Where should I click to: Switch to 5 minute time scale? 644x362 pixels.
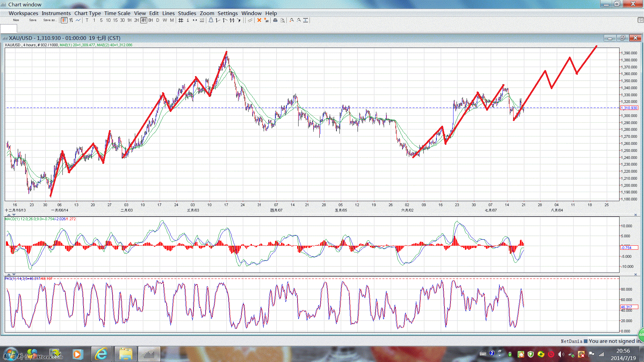click(x=101, y=20)
